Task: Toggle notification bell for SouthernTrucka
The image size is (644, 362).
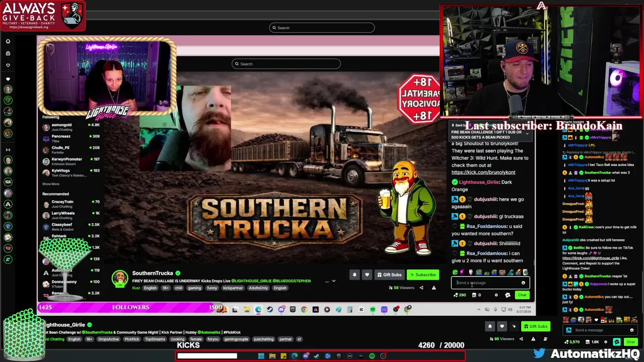Action: click(x=355, y=275)
